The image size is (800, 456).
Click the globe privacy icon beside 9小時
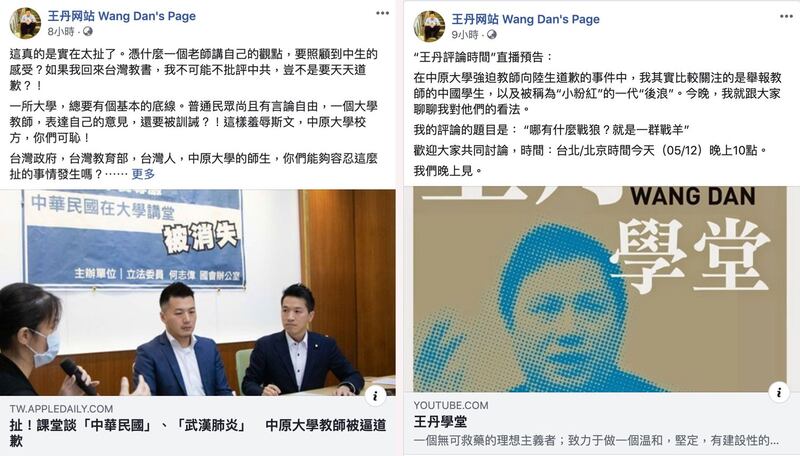(492, 35)
